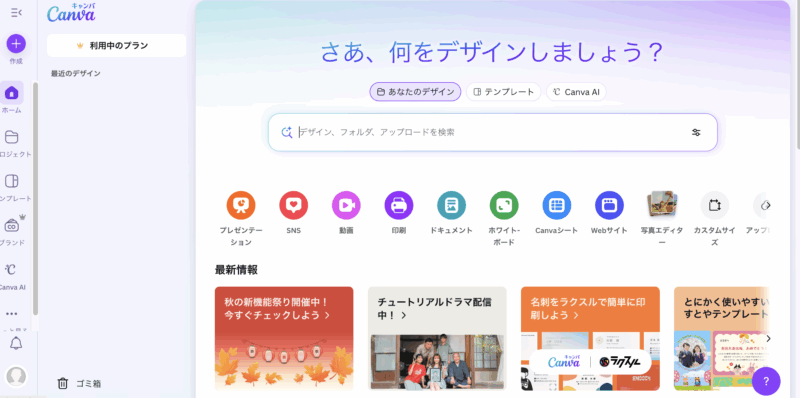Choose the SNS design type

point(293,205)
